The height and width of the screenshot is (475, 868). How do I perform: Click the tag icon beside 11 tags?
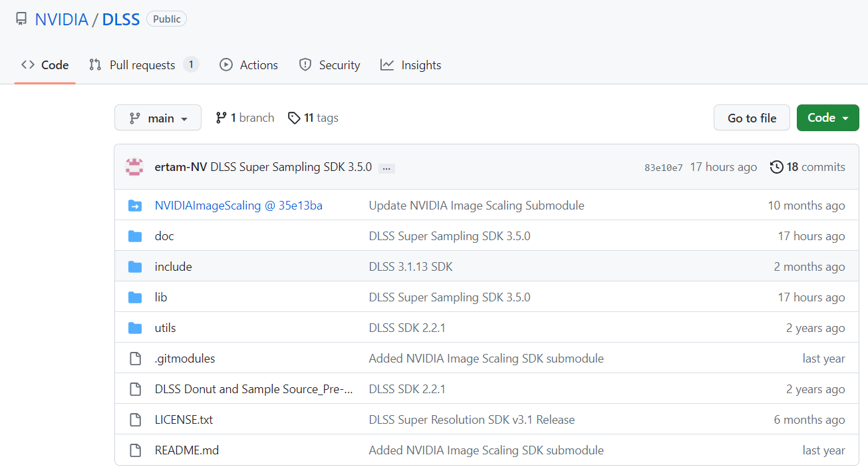click(294, 118)
